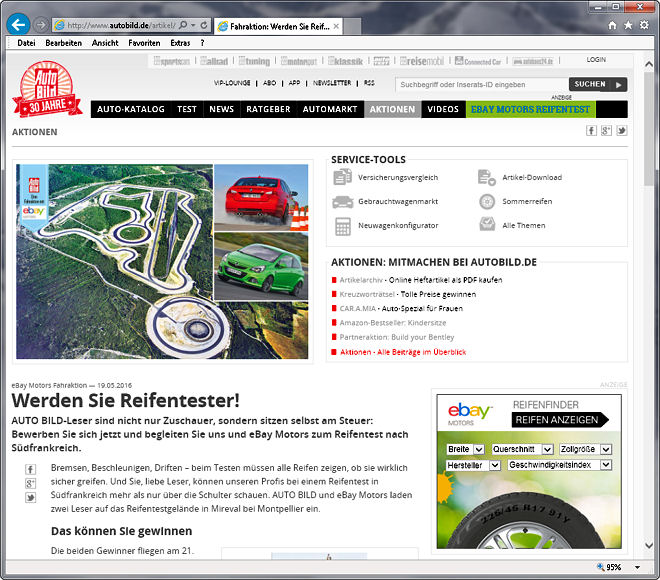Viewport: 660px width, 580px height.
Task: Click the browser address bar URL
Action: coord(121,25)
